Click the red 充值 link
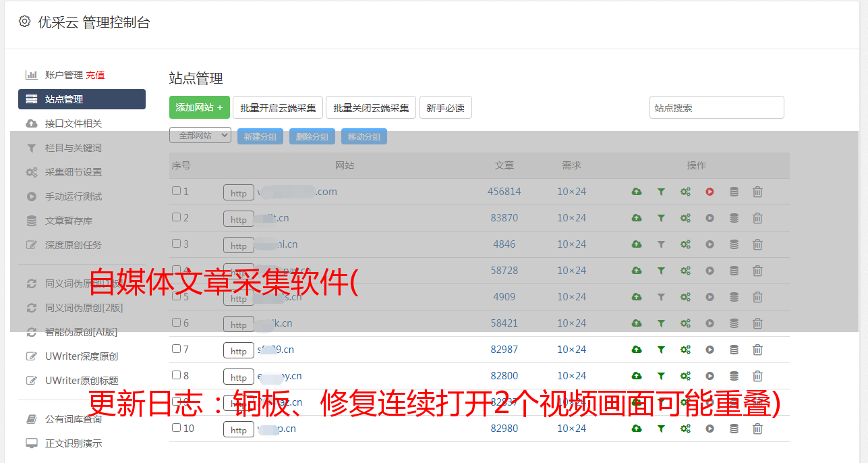The width and height of the screenshot is (868, 463). [x=95, y=75]
